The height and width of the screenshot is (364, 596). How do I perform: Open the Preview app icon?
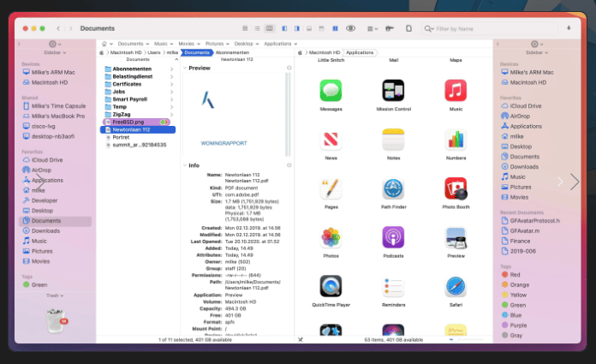click(x=456, y=237)
